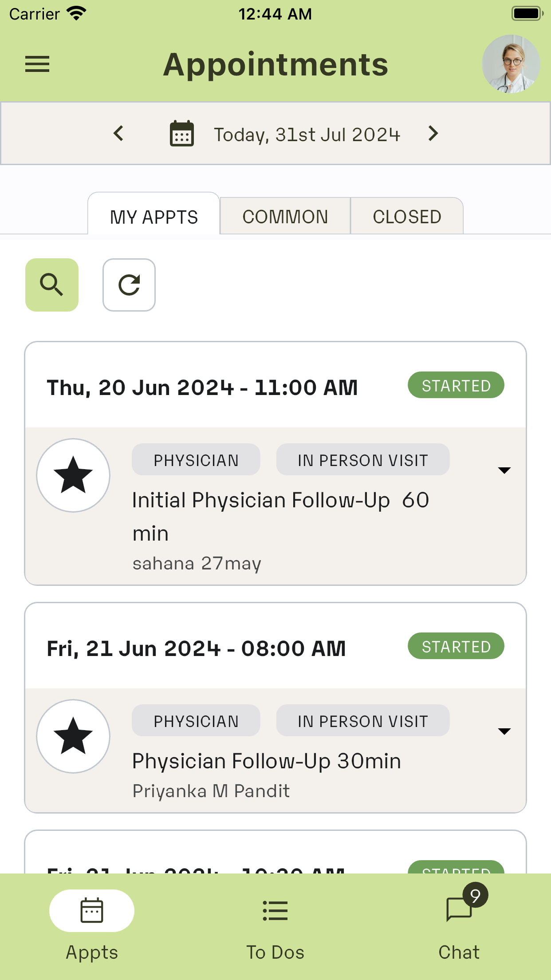The image size is (551, 980).
Task: Switch to the CLOSED tab
Action: [x=407, y=217]
